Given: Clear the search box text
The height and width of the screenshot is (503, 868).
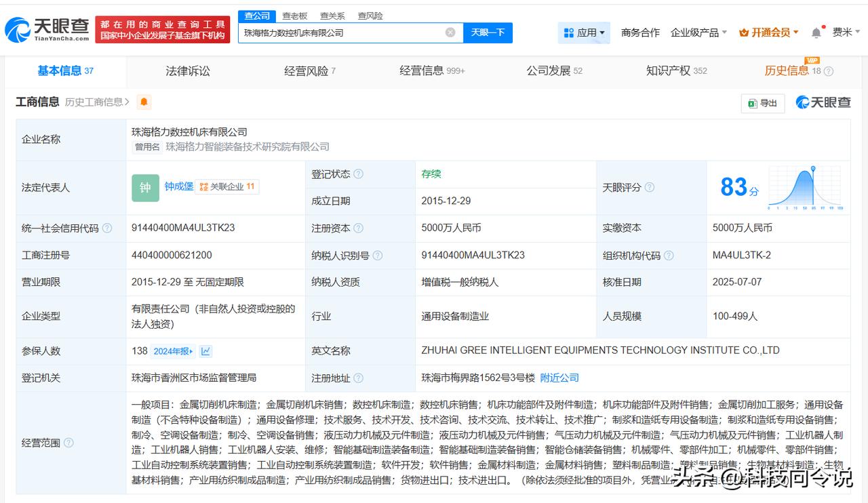Looking at the screenshot, I should click(450, 33).
